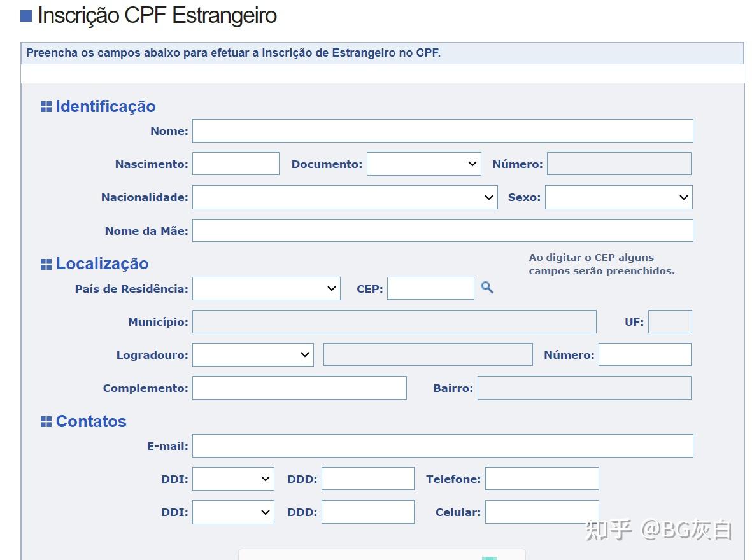
Task: Click the Celular number field
Action: coord(541,512)
